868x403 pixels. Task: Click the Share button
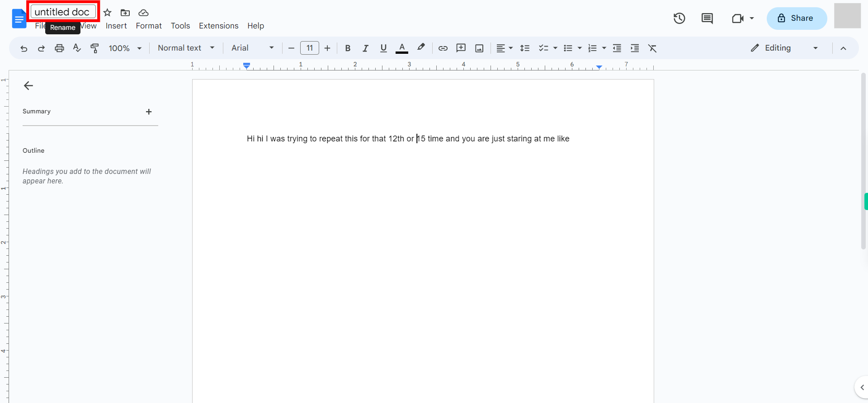click(x=797, y=19)
